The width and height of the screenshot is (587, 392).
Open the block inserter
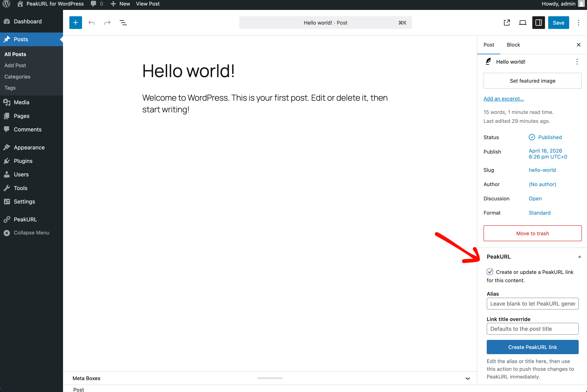pos(76,23)
